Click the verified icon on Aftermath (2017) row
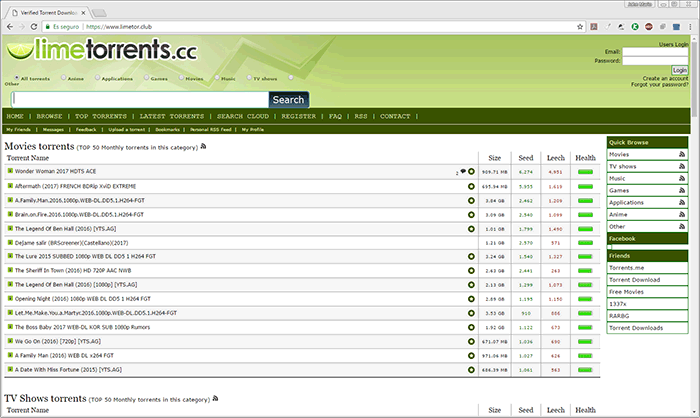 pos(471,186)
